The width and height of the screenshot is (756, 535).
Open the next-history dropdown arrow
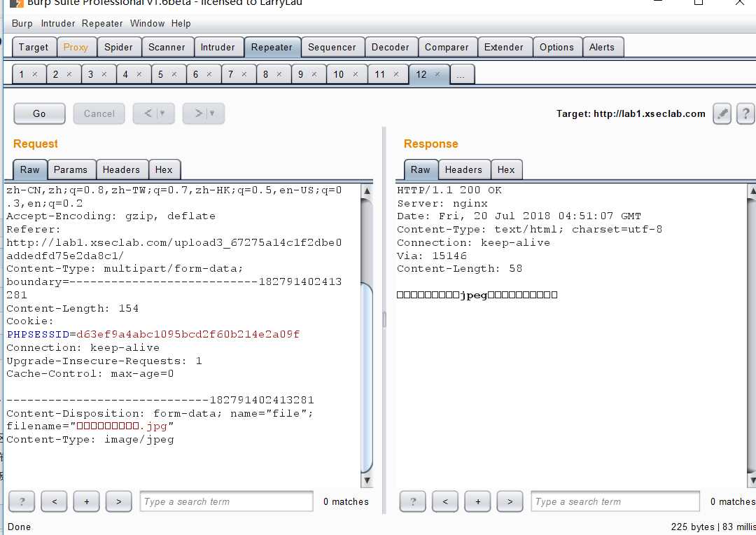(x=213, y=113)
